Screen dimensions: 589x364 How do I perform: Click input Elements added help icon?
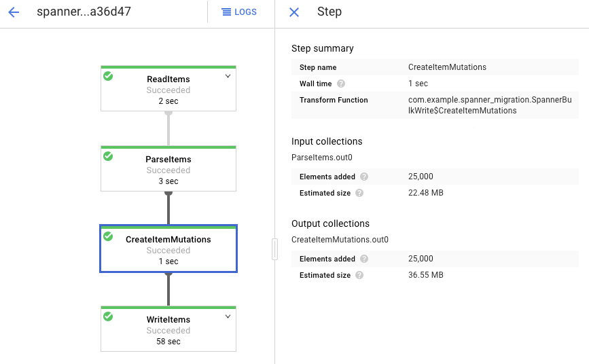(364, 177)
